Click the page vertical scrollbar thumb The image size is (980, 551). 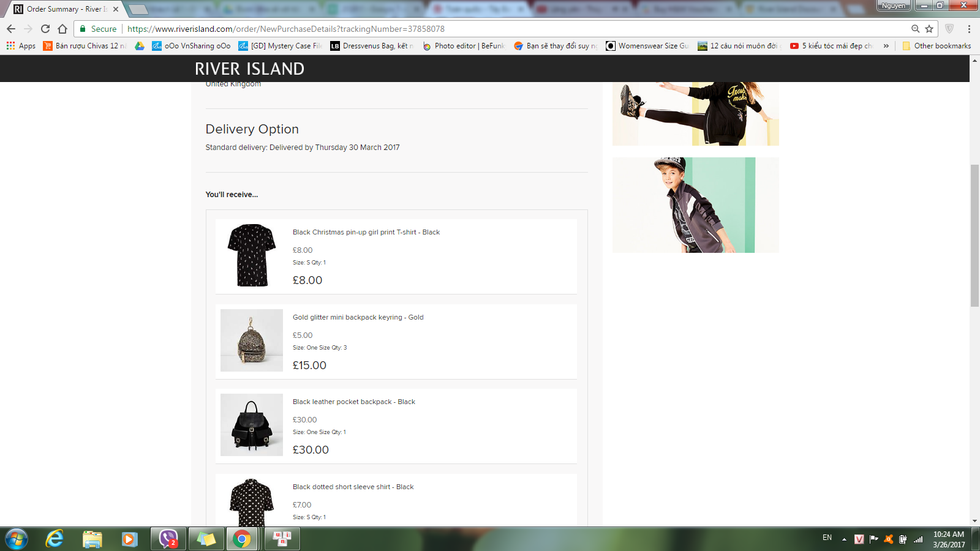pos(974,236)
